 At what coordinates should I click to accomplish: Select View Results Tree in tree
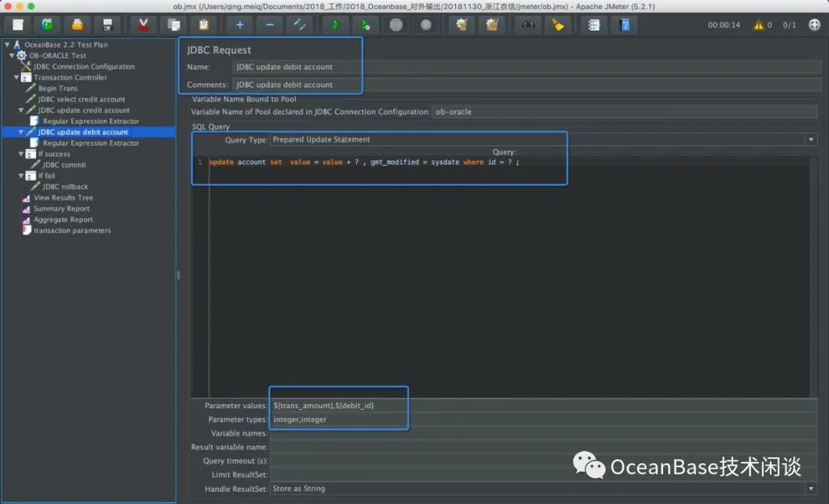(x=63, y=198)
